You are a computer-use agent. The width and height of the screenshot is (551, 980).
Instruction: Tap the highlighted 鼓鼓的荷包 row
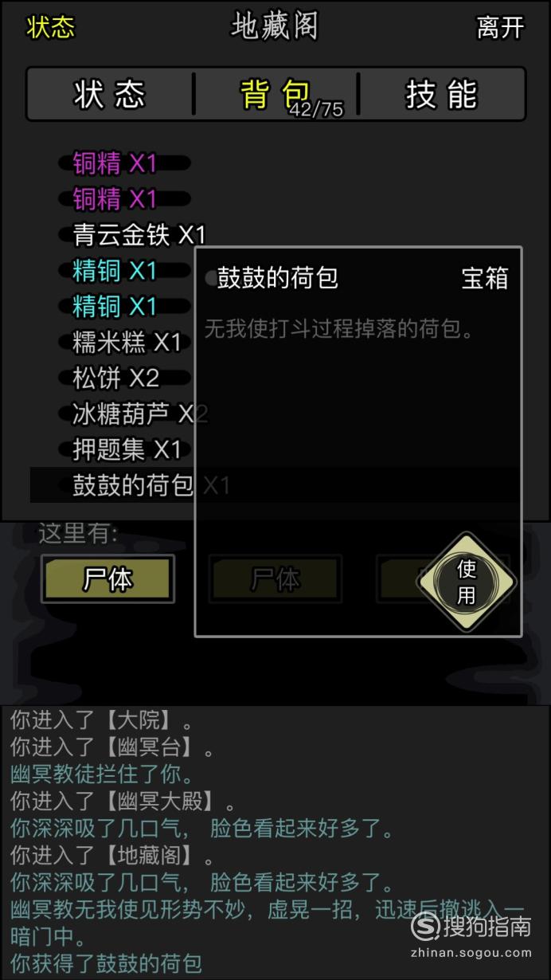click(x=275, y=485)
